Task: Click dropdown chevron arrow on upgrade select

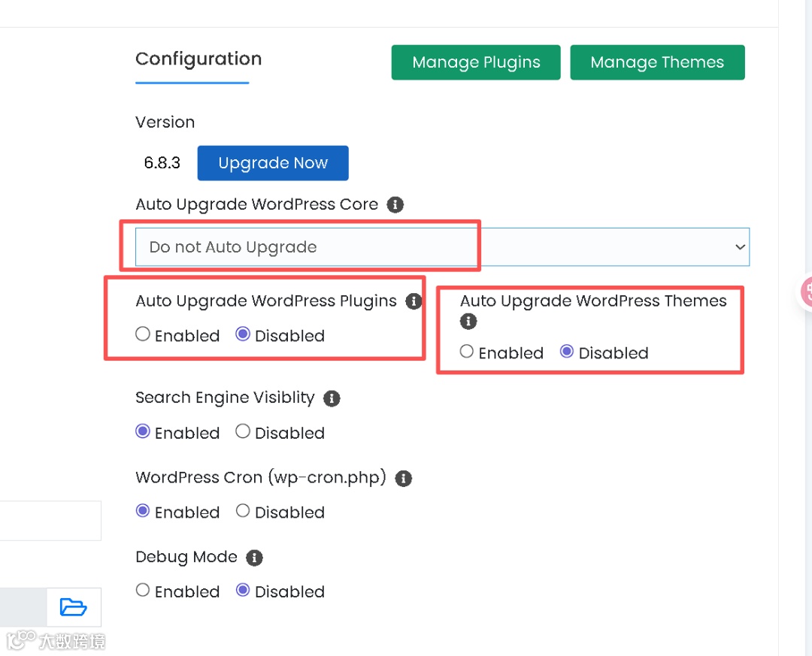Action: click(x=740, y=247)
